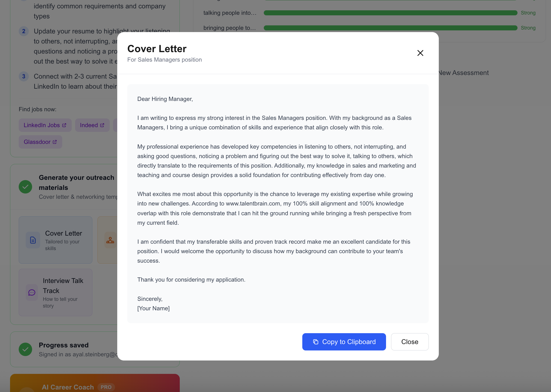Close the dialog with the Close button
This screenshot has width=551, height=392.
409,342
